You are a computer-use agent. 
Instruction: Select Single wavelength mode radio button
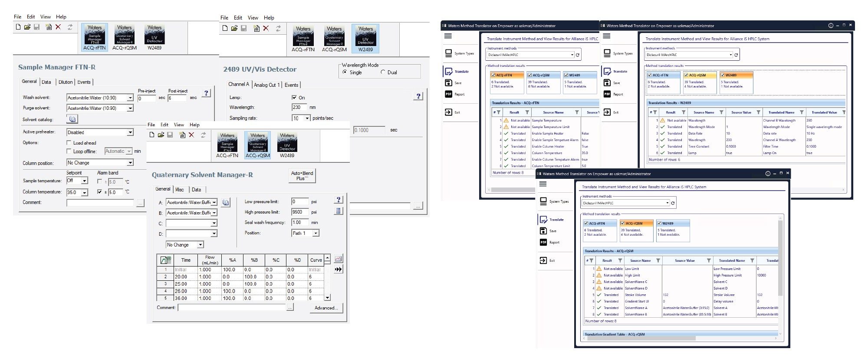click(345, 72)
